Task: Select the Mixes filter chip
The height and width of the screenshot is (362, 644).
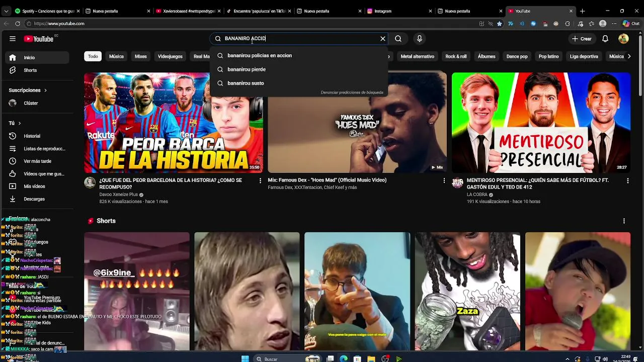Action: [x=141, y=56]
